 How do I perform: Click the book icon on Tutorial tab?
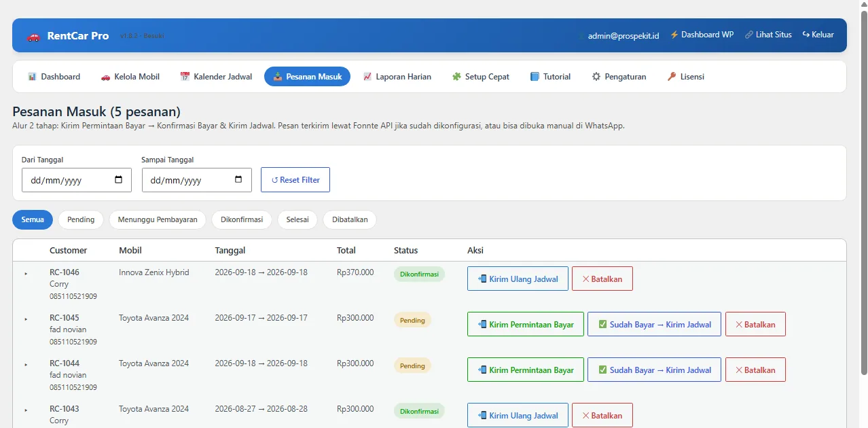coord(535,77)
